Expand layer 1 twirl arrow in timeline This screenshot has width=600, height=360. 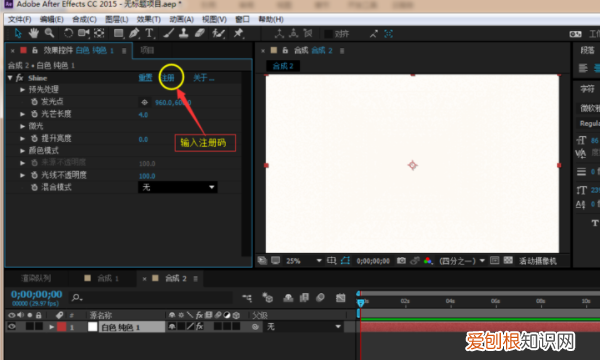pos(51,327)
